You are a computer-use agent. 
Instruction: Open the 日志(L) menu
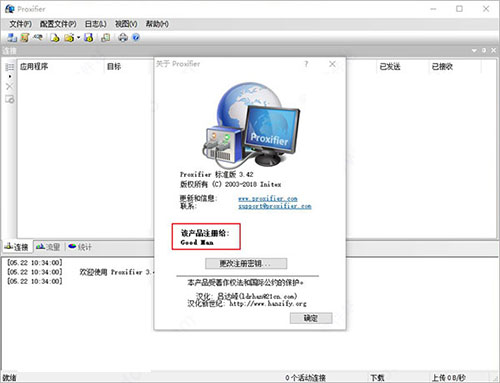click(96, 24)
